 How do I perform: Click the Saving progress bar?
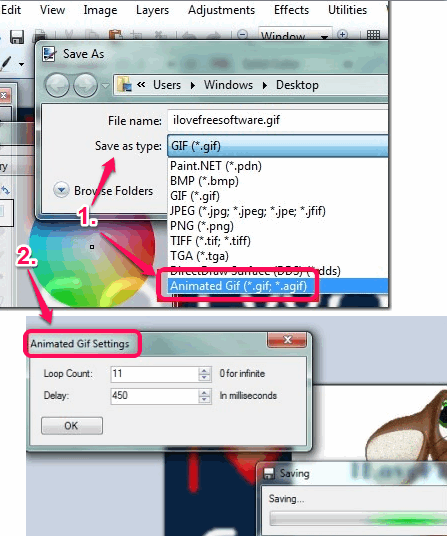pos(358,519)
